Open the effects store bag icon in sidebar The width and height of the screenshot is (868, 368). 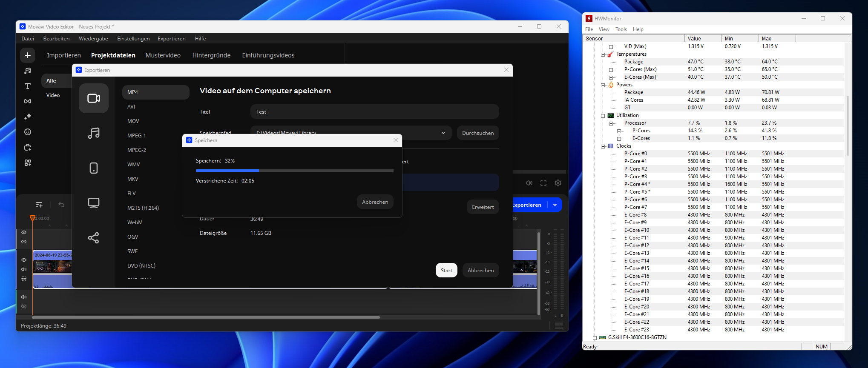[28, 147]
